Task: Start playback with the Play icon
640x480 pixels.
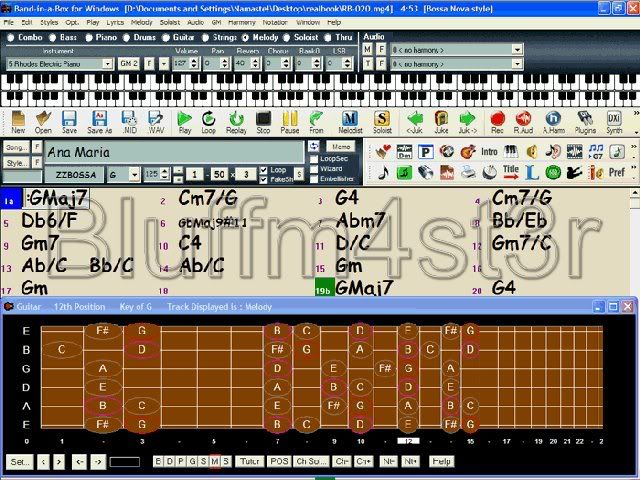Action: (184, 122)
